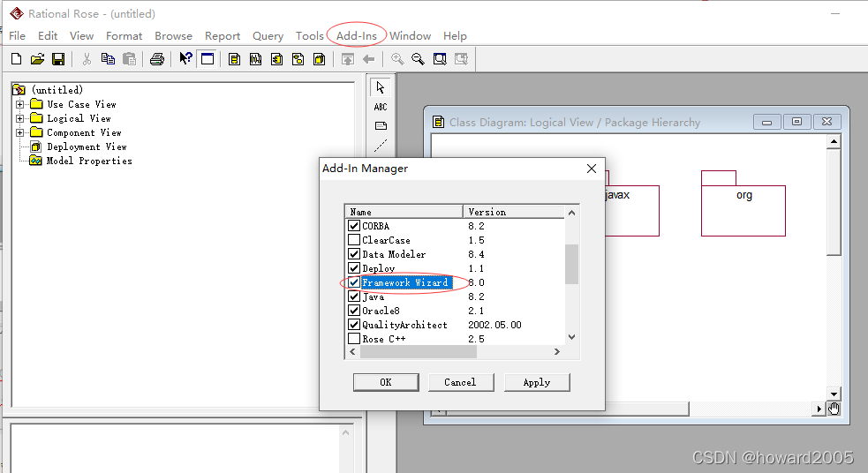Click the Browse Parent toolbar icon
Image resolution: width=868 pixels, height=473 pixels.
click(x=348, y=58)
